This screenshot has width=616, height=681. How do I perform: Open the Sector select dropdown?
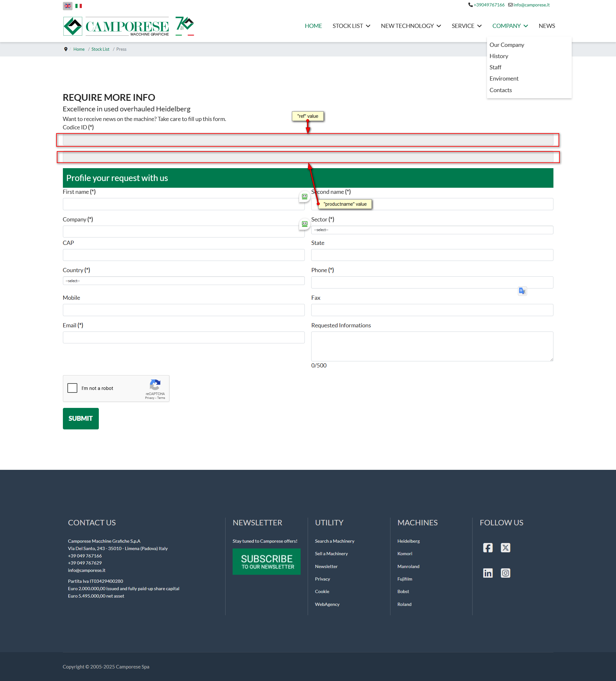432,230
